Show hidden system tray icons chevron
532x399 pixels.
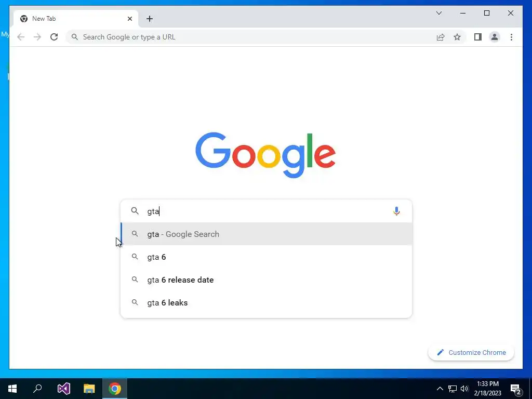440,389
